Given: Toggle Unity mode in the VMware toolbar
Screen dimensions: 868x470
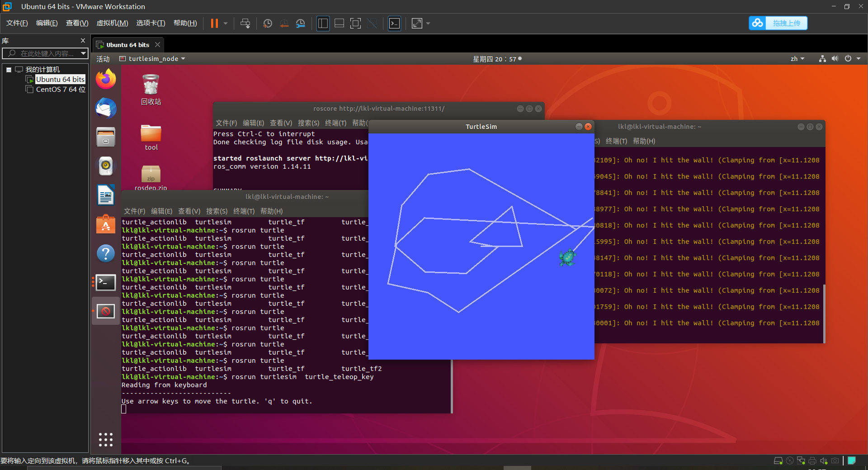Looking at the screenshot, I should pos(372,23).
